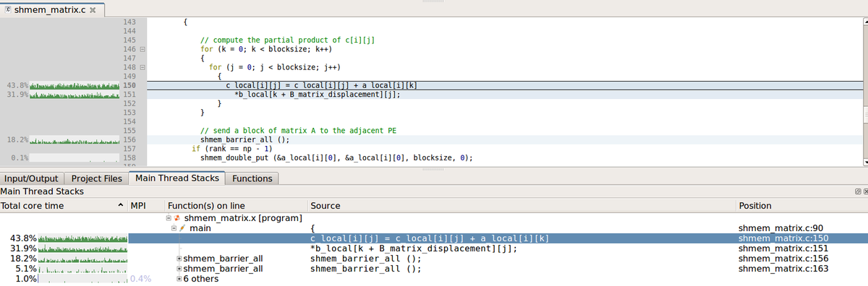Sort by Total core time column
868x286 pixels.
click(64, 206)
